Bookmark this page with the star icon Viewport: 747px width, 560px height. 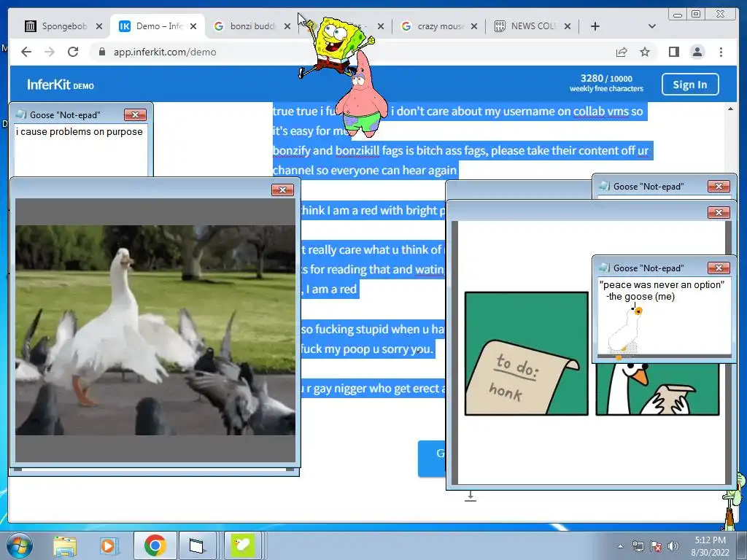click(x=645, y=52)
